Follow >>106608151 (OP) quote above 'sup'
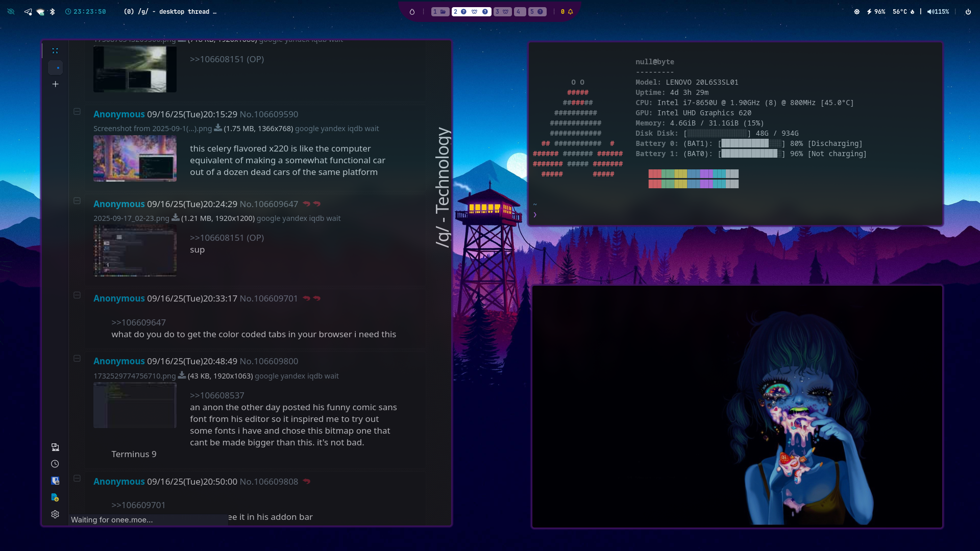 [227, 238]
